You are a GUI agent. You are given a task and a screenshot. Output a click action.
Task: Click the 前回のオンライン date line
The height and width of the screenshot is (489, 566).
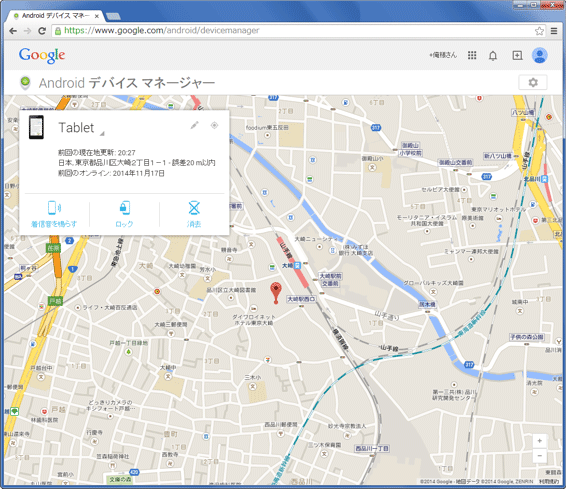click(111, 174)
